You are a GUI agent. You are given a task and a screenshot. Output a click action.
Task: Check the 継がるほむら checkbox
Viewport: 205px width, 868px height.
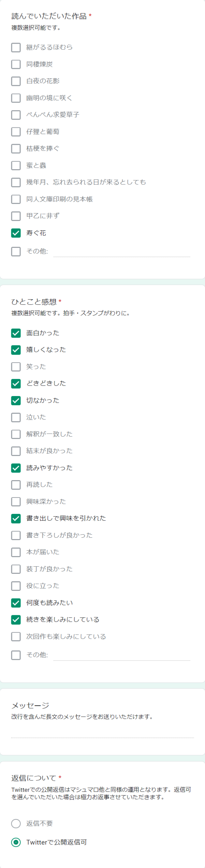pos(16,47)
